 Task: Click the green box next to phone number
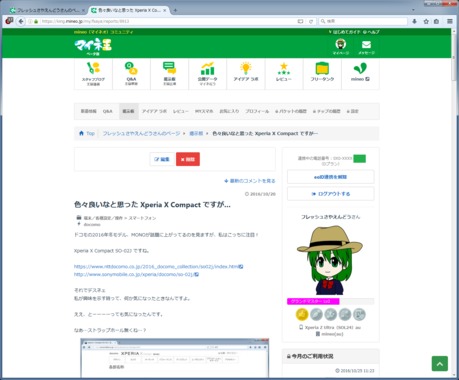(359, 159)
